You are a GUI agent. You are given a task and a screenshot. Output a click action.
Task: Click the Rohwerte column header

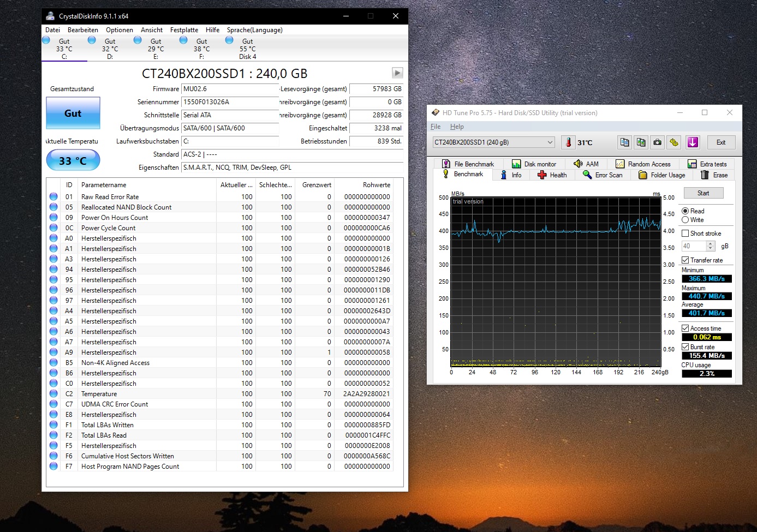tap(363, 185)
